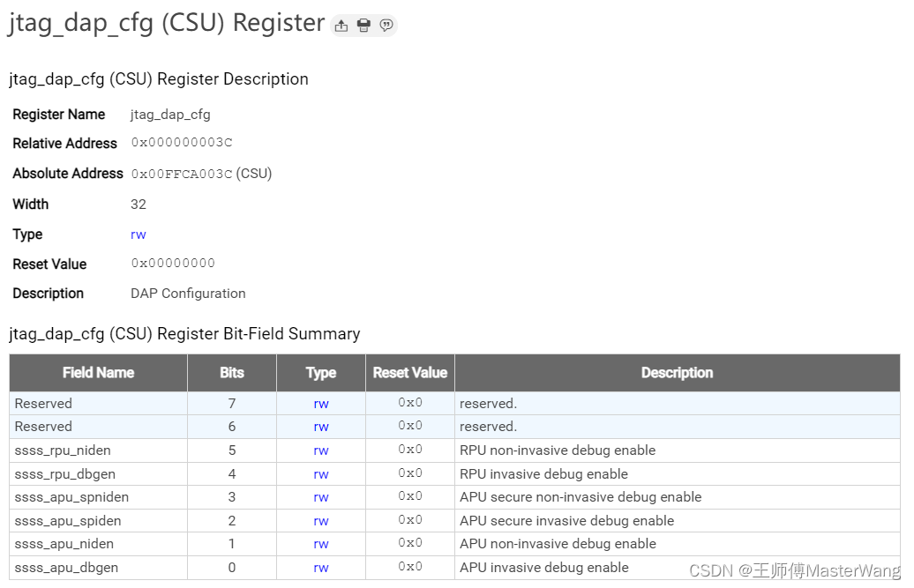Click the Description column header

pos(677,373)
